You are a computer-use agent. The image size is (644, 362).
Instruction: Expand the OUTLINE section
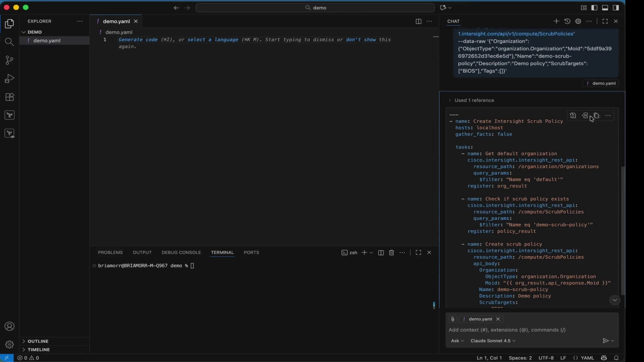tap(38, 341)
